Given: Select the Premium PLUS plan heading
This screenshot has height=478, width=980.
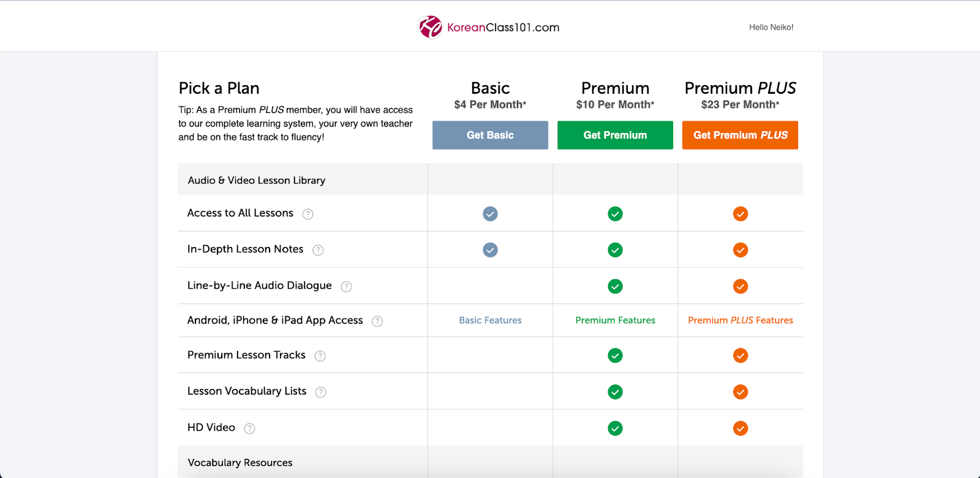Looking at the screenshot, I should click(x=740, y=88).
